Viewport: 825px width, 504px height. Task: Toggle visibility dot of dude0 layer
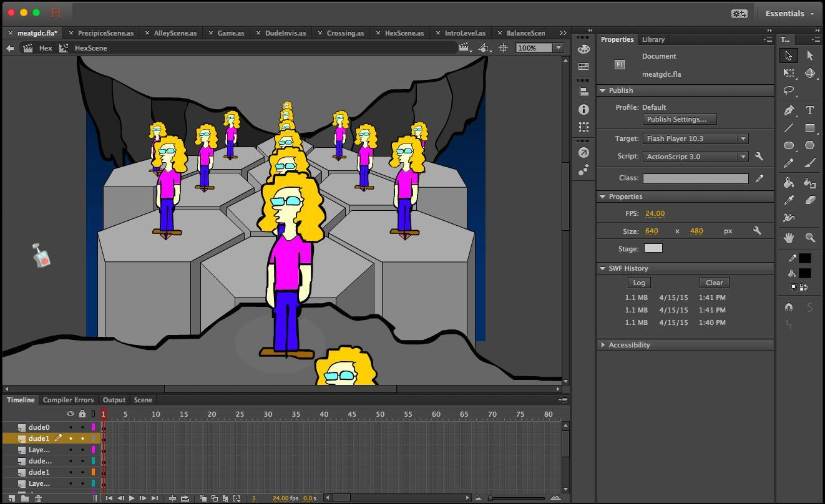point(71,427)
